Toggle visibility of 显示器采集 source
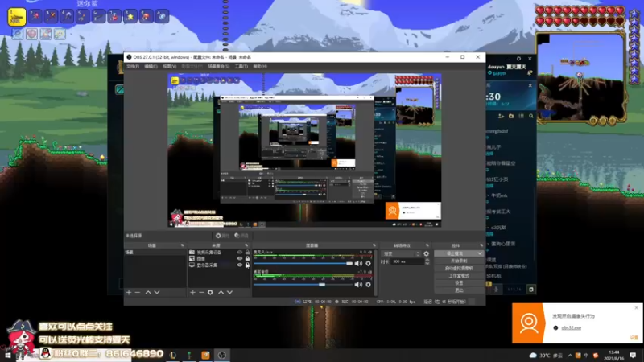The width and height of the screenshot is (644, 362). coord(240,265)
